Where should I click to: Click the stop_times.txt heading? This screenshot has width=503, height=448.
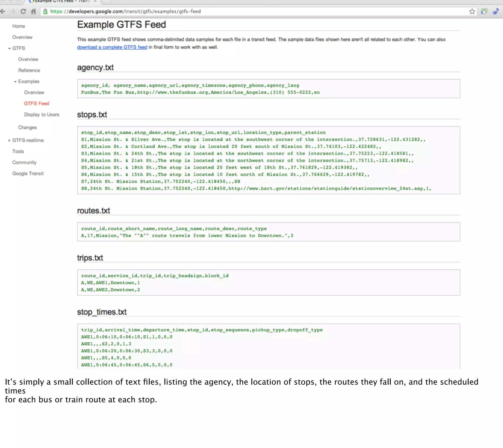pos(102,312)
